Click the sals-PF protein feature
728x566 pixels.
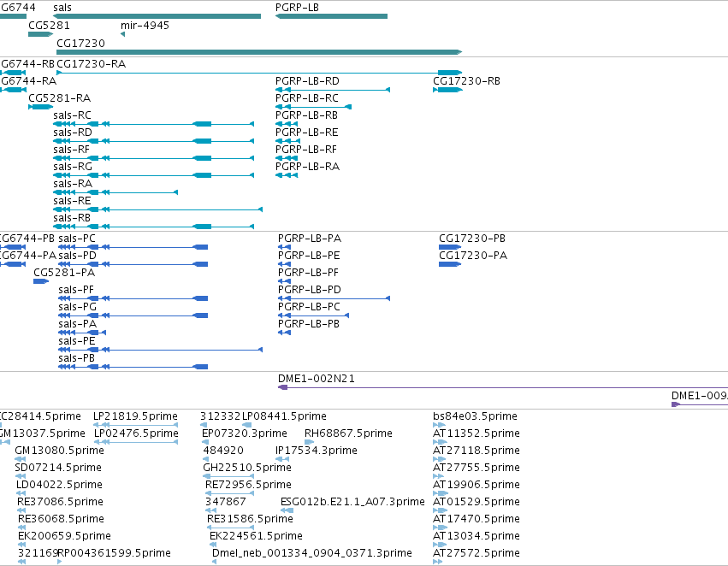(x=133, y=298)
